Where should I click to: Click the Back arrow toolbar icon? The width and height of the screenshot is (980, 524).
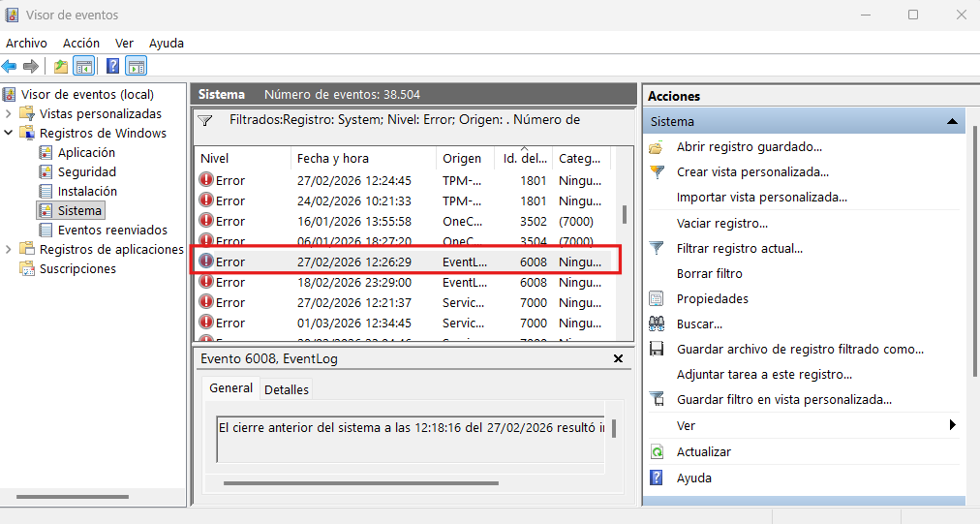pyautogui.click(x=10, y=66)
